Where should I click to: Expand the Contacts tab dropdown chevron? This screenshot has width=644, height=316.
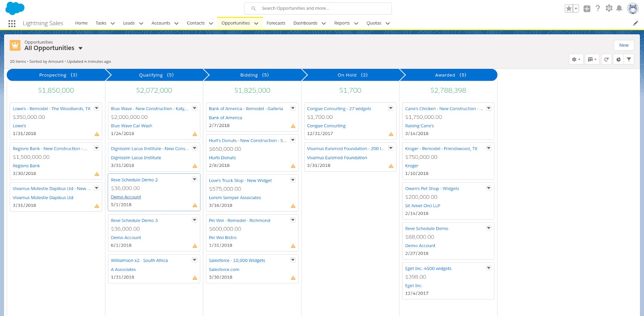tap(211, 23)
